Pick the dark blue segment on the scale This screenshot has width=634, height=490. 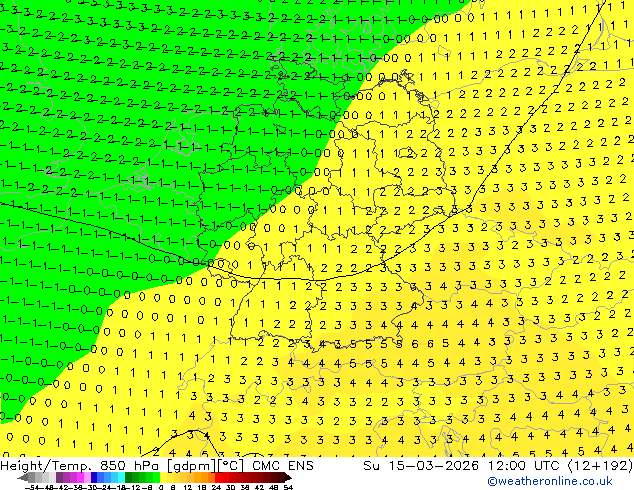tap(94, 477)
